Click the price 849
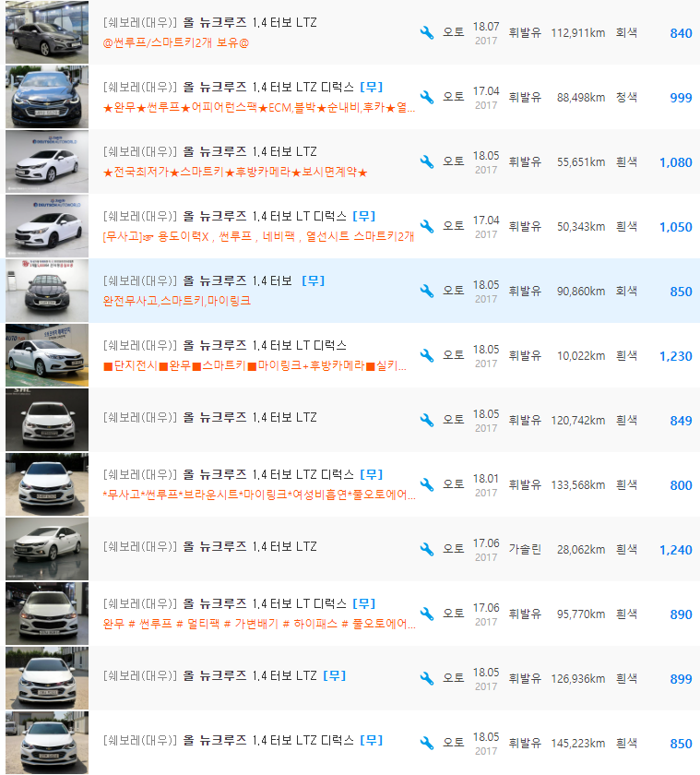The height and width of the screenshot is (775, 700). [x=681, y=421]
